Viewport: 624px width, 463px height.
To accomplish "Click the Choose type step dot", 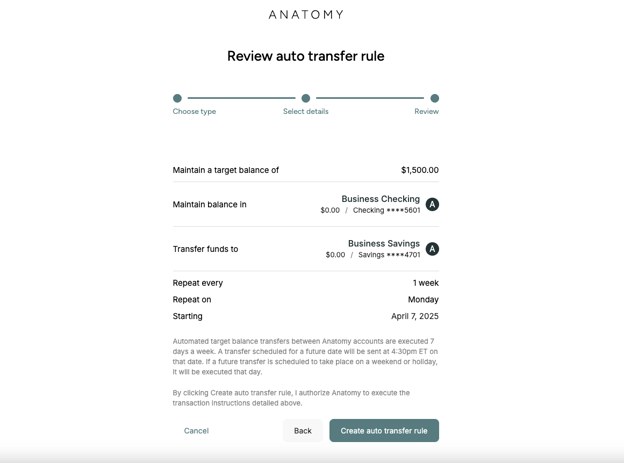I will tap(177, 98).
